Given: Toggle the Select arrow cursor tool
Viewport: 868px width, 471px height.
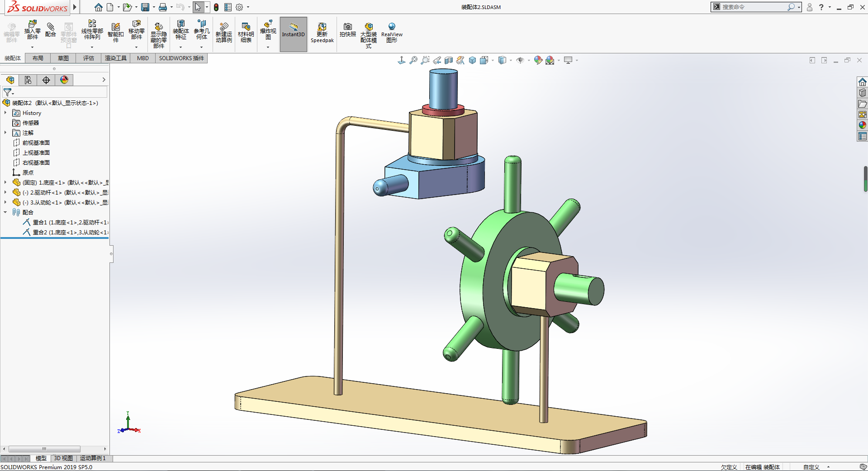Looking at the screenshot, I should pos(198,7).
